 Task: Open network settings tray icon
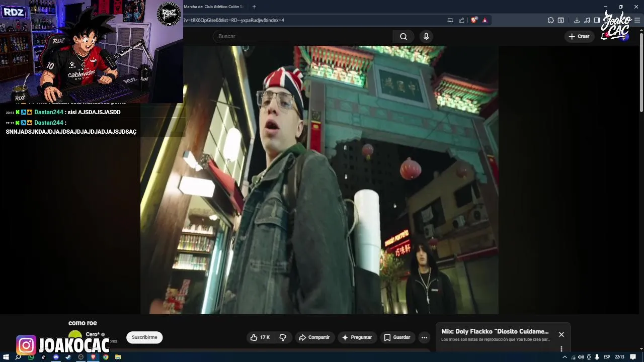coord(573,357)
